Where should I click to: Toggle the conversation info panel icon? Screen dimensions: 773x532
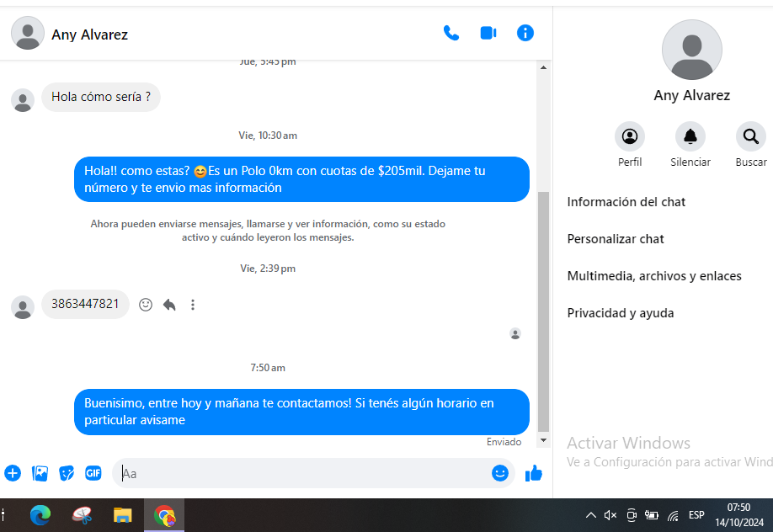point(525,33)
